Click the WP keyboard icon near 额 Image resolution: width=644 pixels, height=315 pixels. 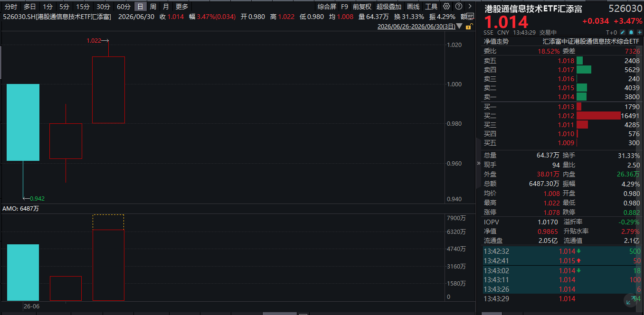point(470,16)
